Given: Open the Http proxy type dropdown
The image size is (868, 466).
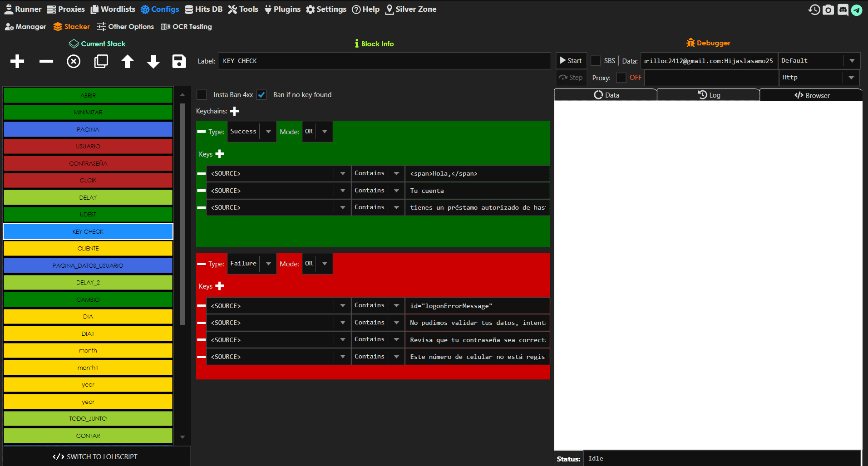Looking at the screenshot, I should [819, 78].
